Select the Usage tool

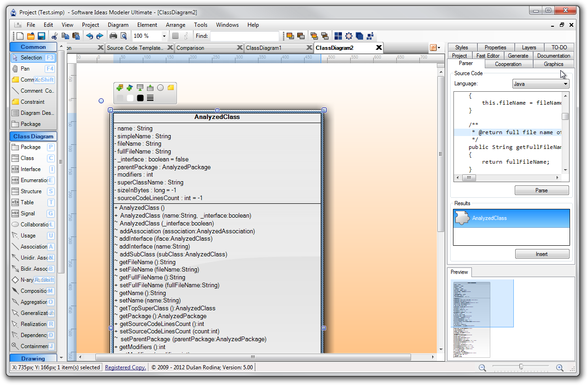pos(33,236)
